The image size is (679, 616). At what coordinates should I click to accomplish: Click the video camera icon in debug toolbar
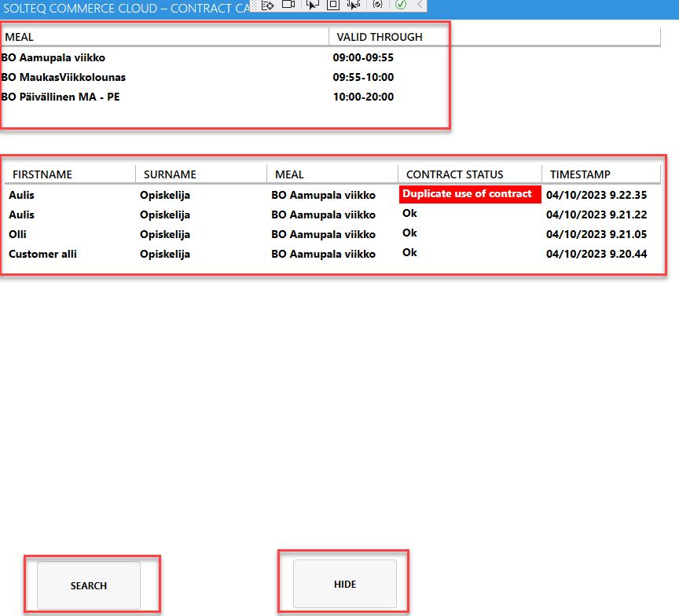288,5
